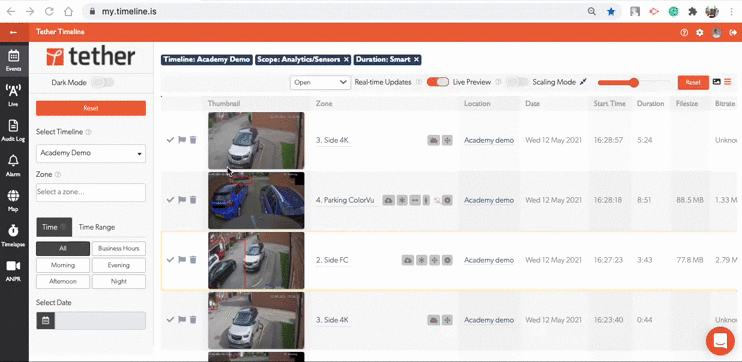Screen dimensions: 742x362
Task: Toggle Live Preview switch
Action: pyautogui.click(x=517, y=82)
